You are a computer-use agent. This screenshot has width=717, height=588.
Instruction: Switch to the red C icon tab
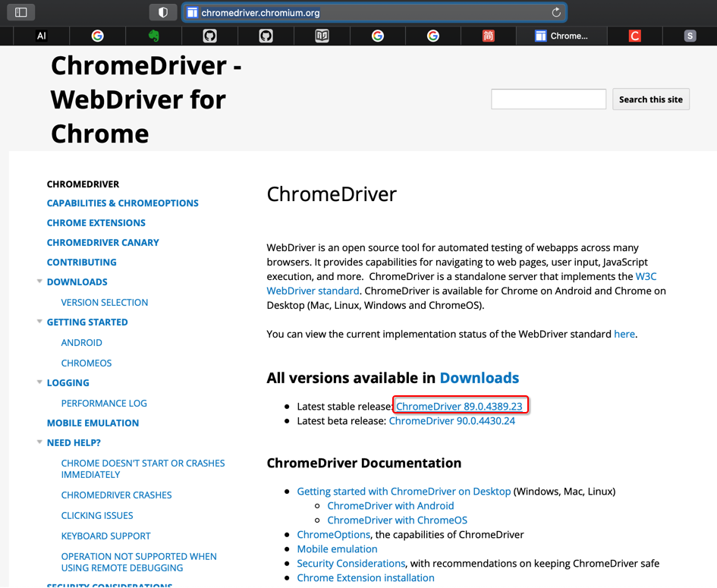click(x=635, y=36)
